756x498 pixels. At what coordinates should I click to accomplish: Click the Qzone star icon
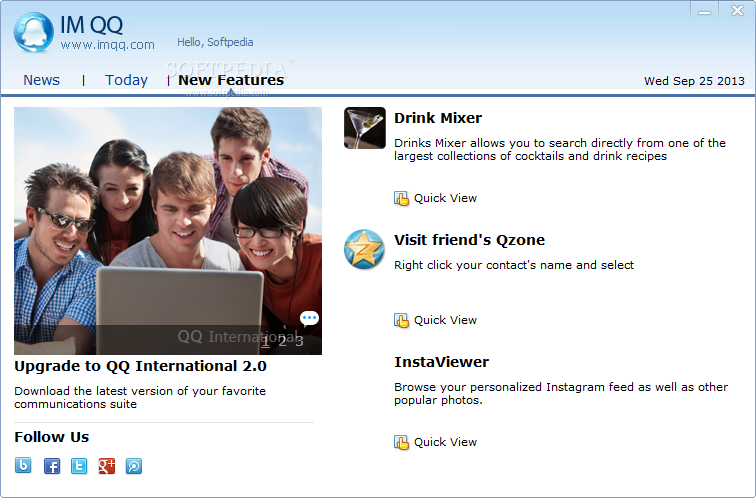coord(364,249)
